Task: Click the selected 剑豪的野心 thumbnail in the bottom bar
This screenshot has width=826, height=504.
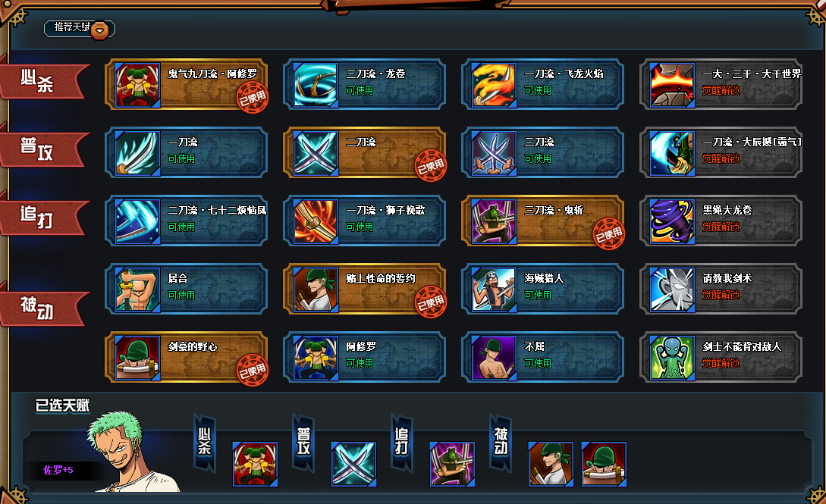Action: click(x=604, y=464)
